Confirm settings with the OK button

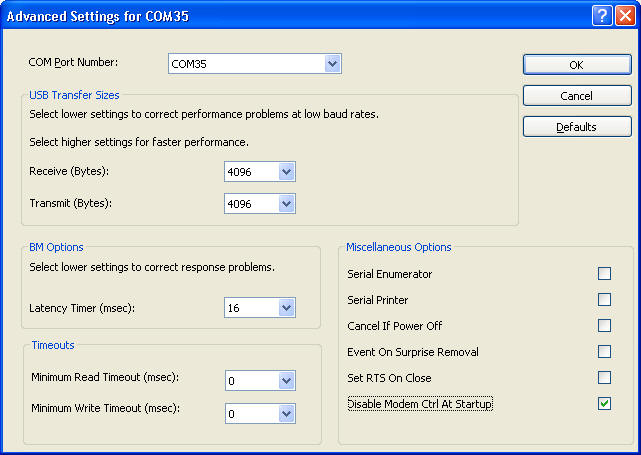click(x=577, y=65)
